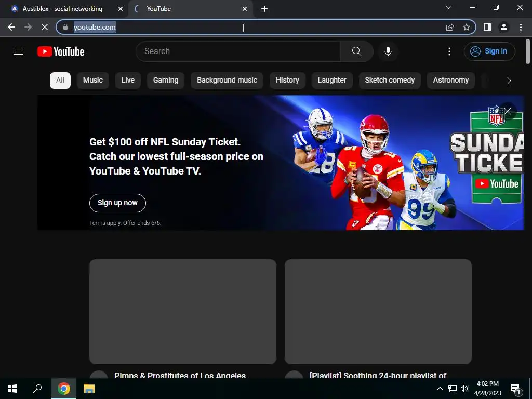Select the Sketch comedy chip
This screenshot has height=399, width=532.
pyautogui.click(x=390, y=81)
